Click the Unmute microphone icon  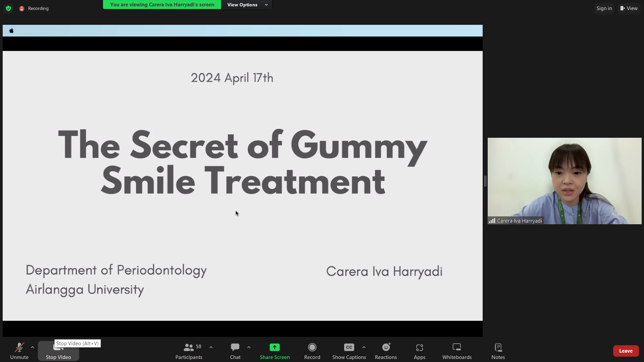tap(19, 347)
